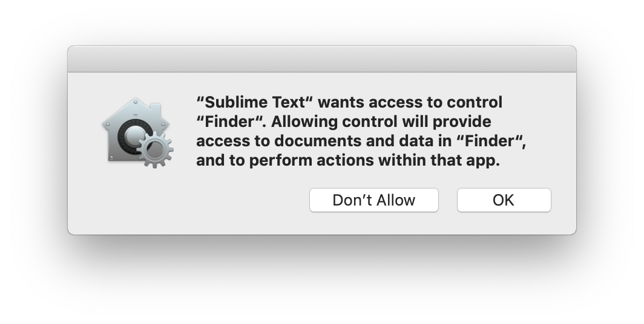Click the gap between Don't Allow and OK

coord(448,200)
